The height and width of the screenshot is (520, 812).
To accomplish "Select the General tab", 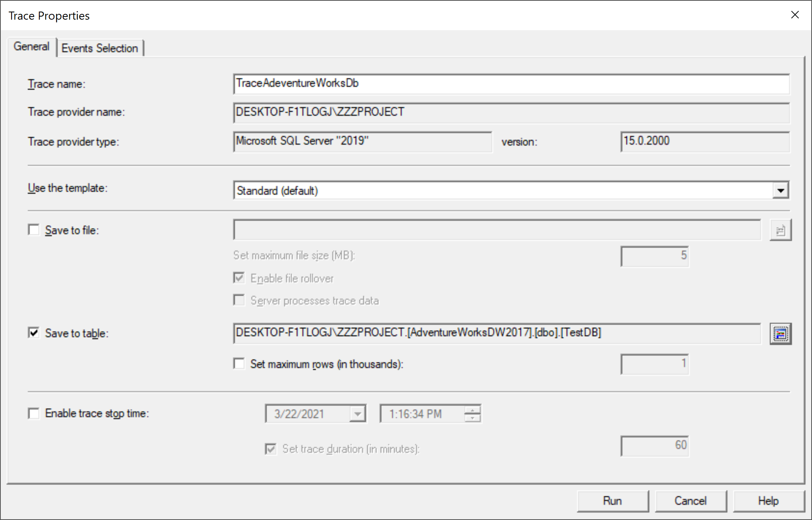I will click(32, 47).
